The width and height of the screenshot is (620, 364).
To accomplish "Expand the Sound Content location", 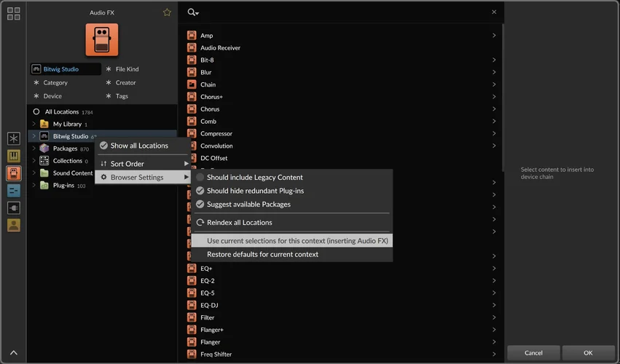I will coord(34,173).
